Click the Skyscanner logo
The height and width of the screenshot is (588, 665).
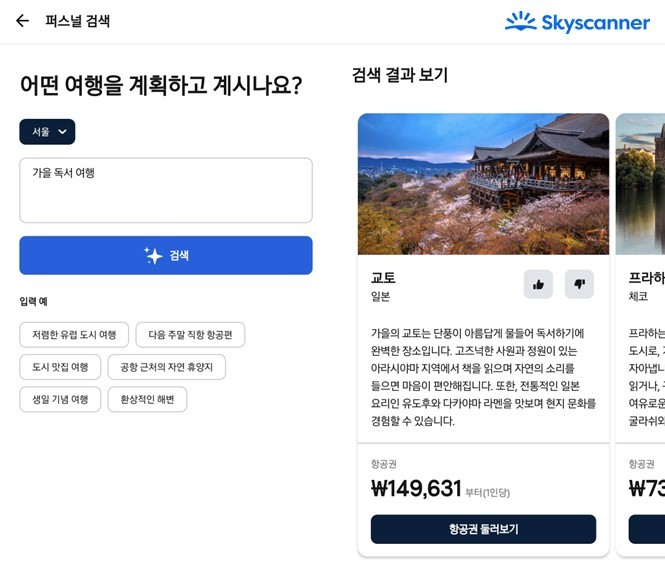577,22
